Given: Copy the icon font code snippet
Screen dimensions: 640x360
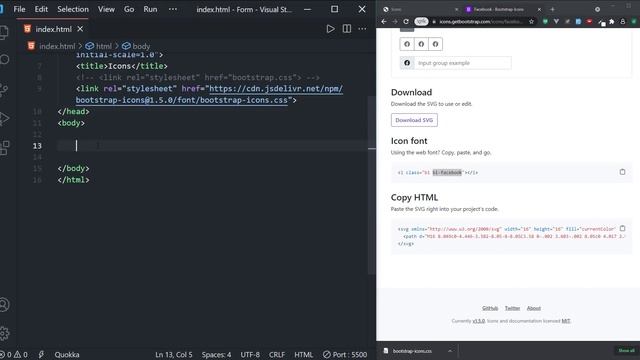Looking at the screenshot, I should tap(622, 172).
